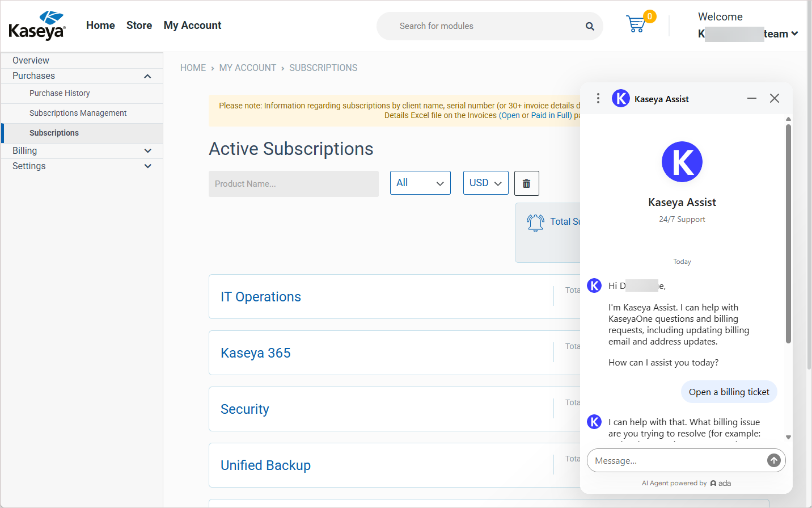Click the IT Operations subscription link
Viewport: 812px width, 508px height.
click(260, 297)
